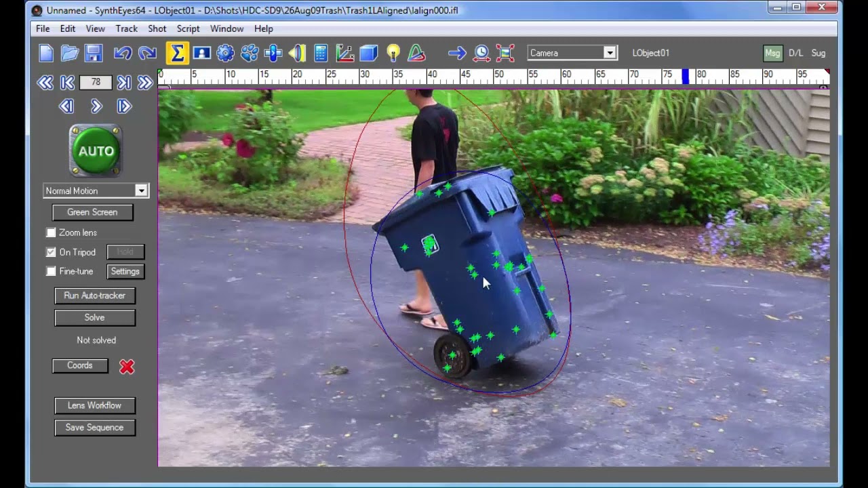The height and width of the screenshot is (488, 868).
Task: Toggle the Msg status button
Action: pyautogui.click(x=772, y=53)
